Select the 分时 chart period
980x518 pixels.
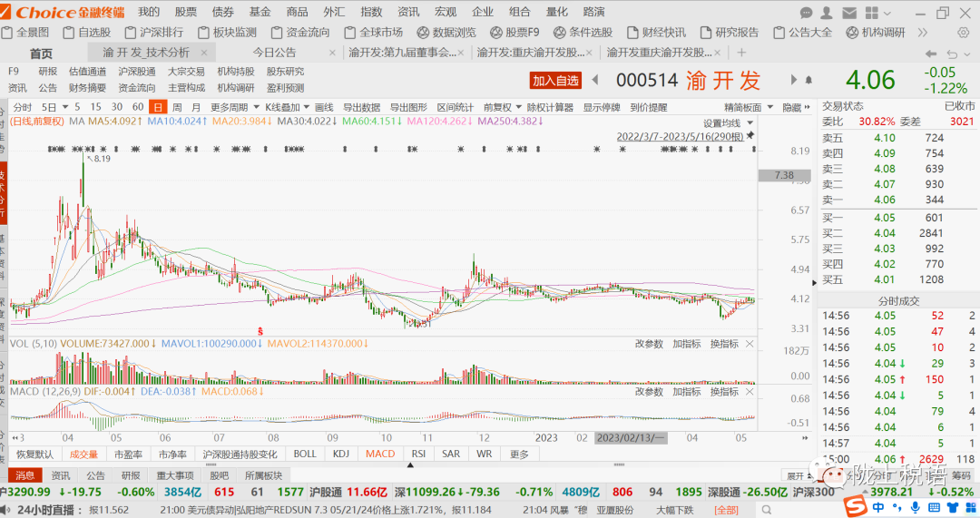pos(22,107)
